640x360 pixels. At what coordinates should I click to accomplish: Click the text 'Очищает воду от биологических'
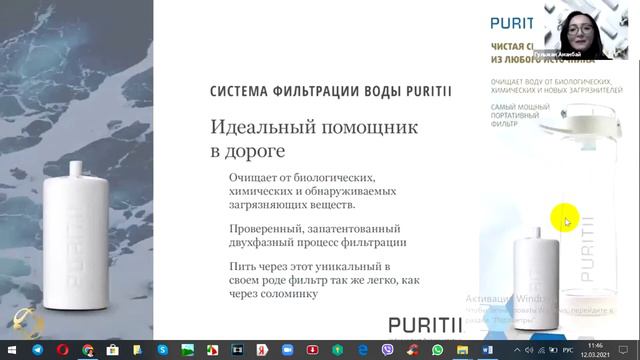click(557, 86)
